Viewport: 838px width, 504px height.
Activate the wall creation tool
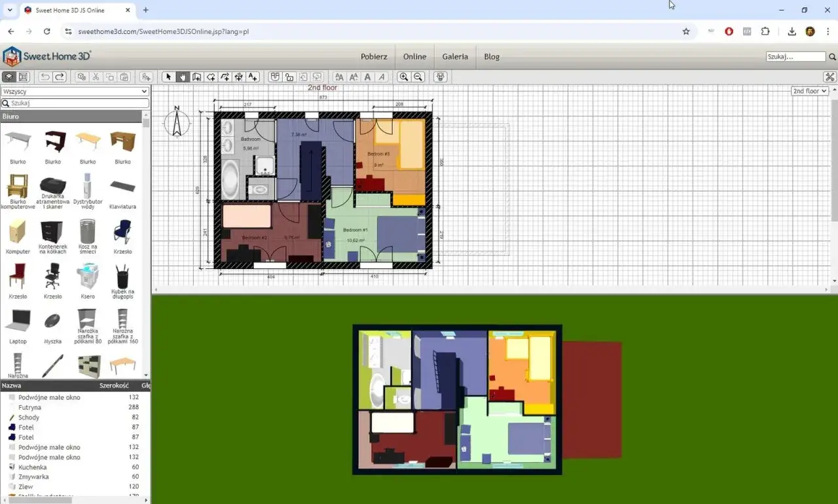pyautogui.click(x=197, y=77)
